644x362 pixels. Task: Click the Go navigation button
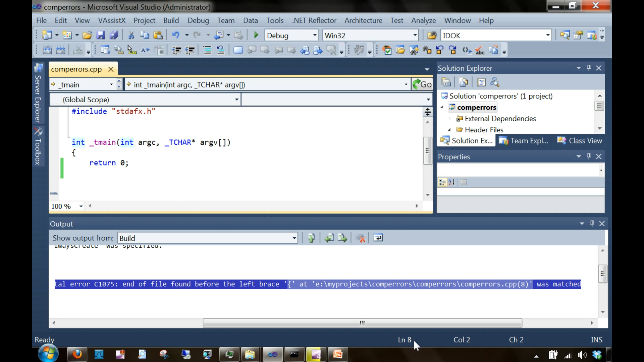pyautogui.click(x=423, y=84)
